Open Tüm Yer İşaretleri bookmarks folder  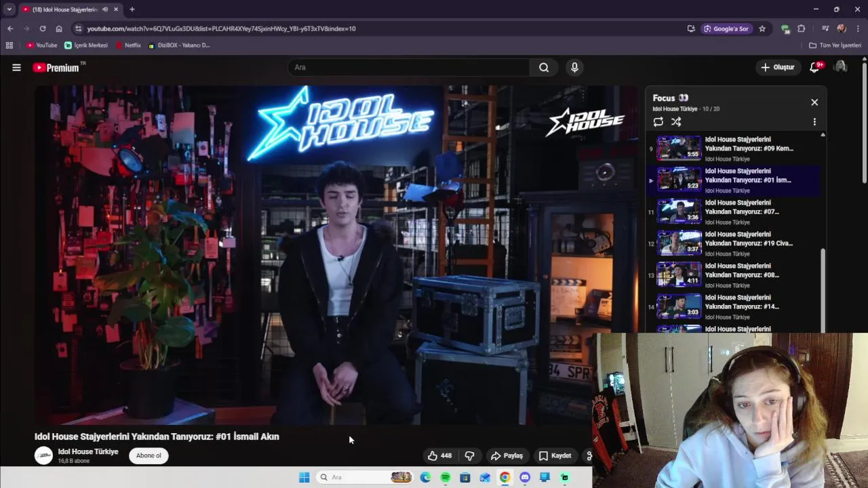[835, 45]
